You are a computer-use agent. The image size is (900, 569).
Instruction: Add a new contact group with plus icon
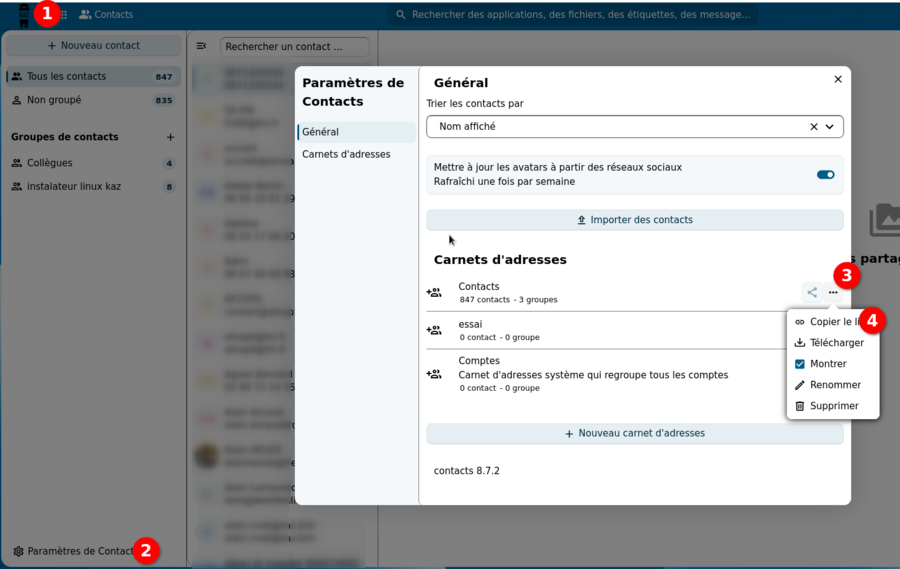click(x=170, y=137)
